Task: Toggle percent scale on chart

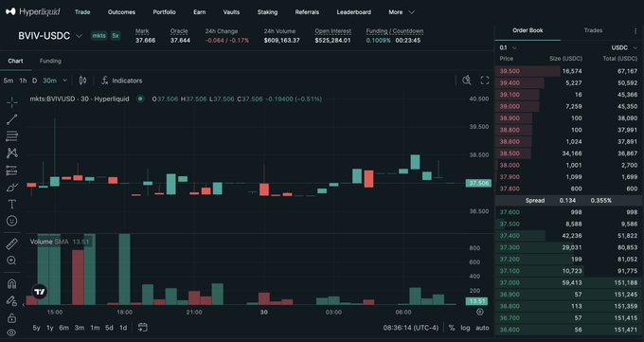Action: 452,328
